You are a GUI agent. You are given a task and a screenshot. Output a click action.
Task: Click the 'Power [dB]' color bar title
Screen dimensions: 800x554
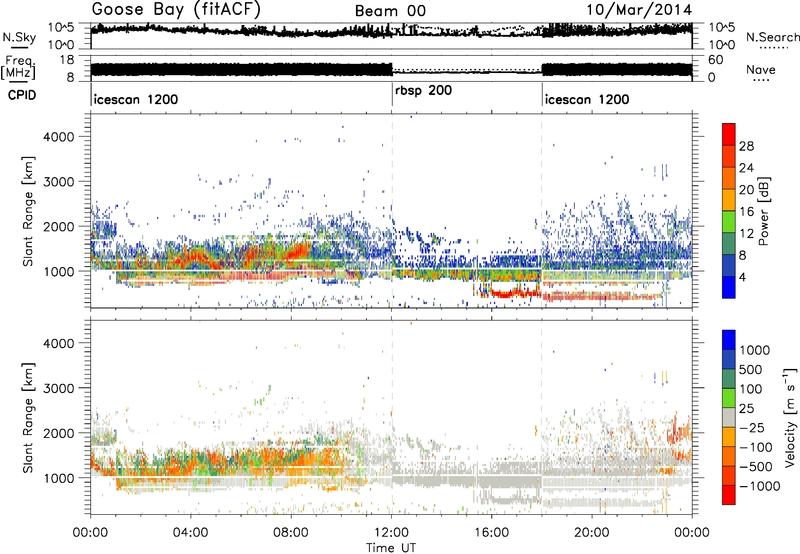point(764,211)
